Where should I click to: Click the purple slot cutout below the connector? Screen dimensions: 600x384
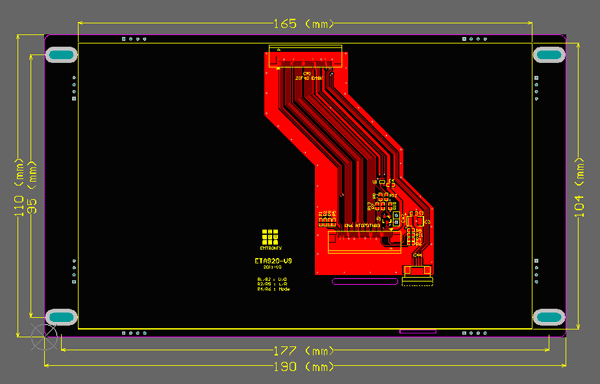[x=365, y=281]
